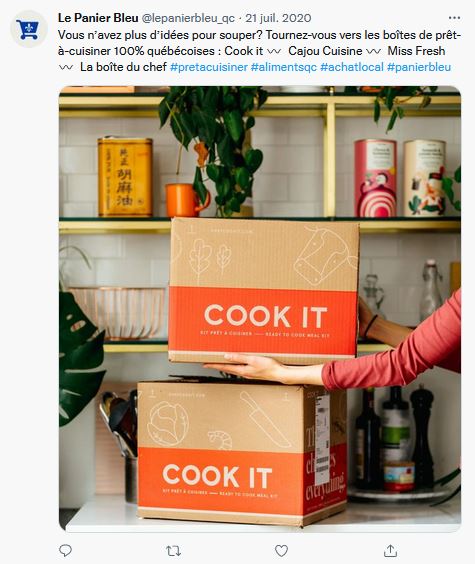This screenshot has height=564, width=475.
Task: Click the orange mug on the shelf
Action: [187, 200]
